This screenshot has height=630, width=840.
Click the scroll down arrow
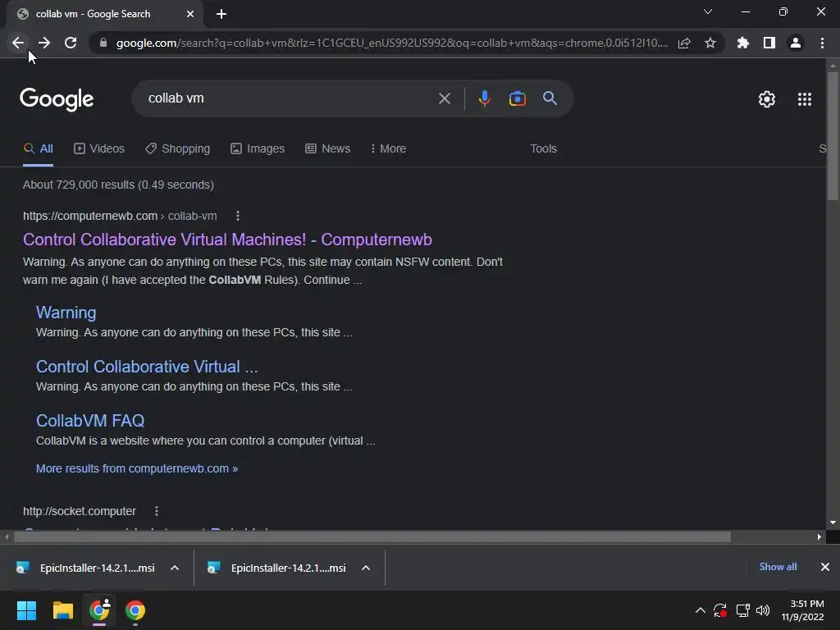tap(833, 523)
